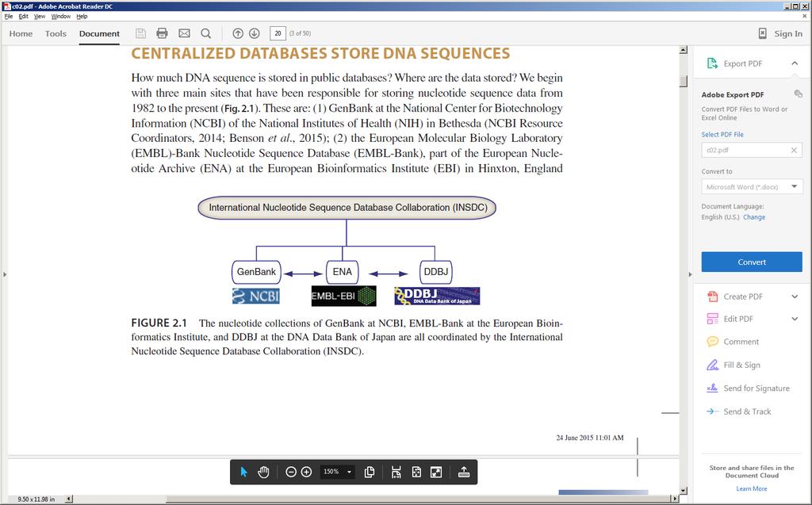
Task: Open the View menu
Action: point(40,16)
